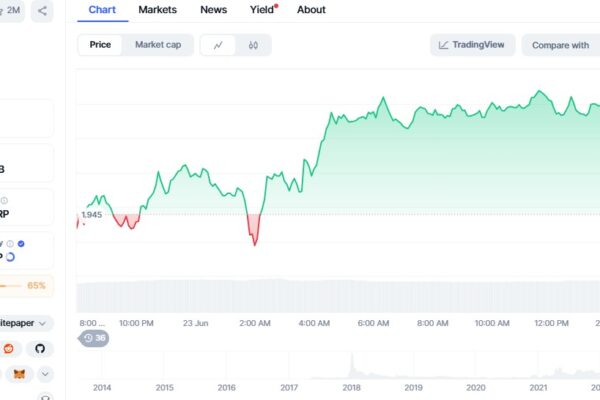
Task: Select the line chart icon
Action: (218, 45)
